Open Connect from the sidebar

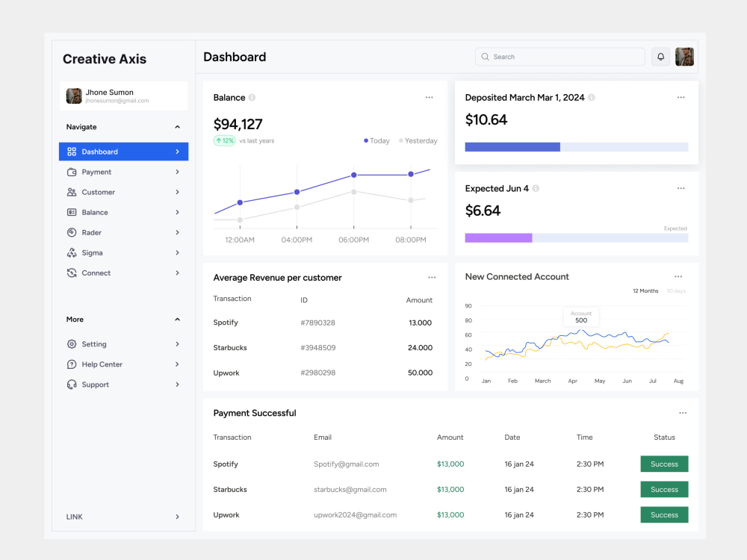click(x=123, y=273)
